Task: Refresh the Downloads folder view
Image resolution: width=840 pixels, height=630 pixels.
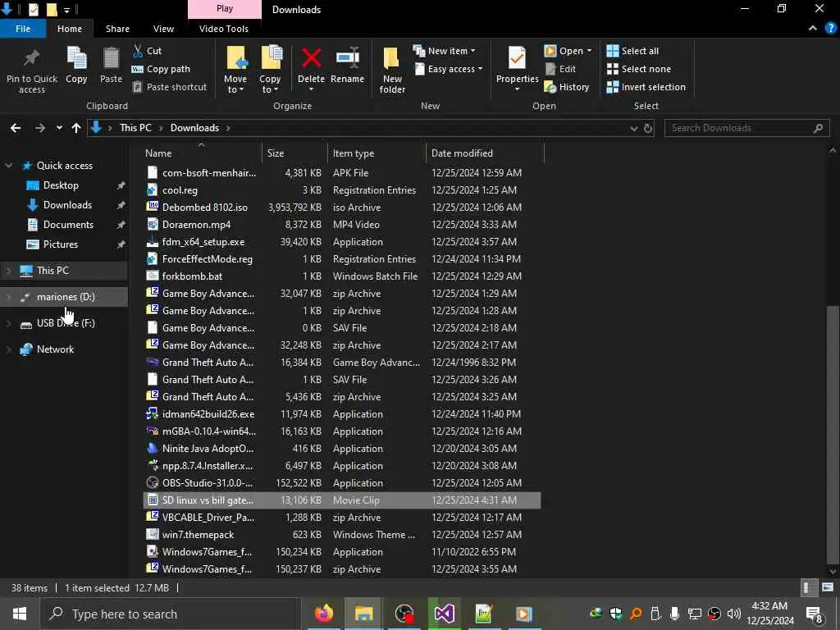Action: tap(648, 128)
